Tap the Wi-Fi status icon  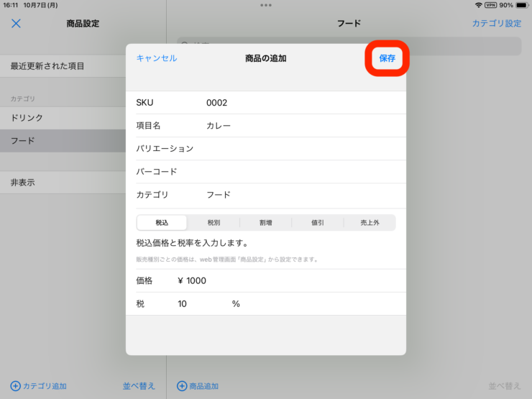tap(478, 5)
